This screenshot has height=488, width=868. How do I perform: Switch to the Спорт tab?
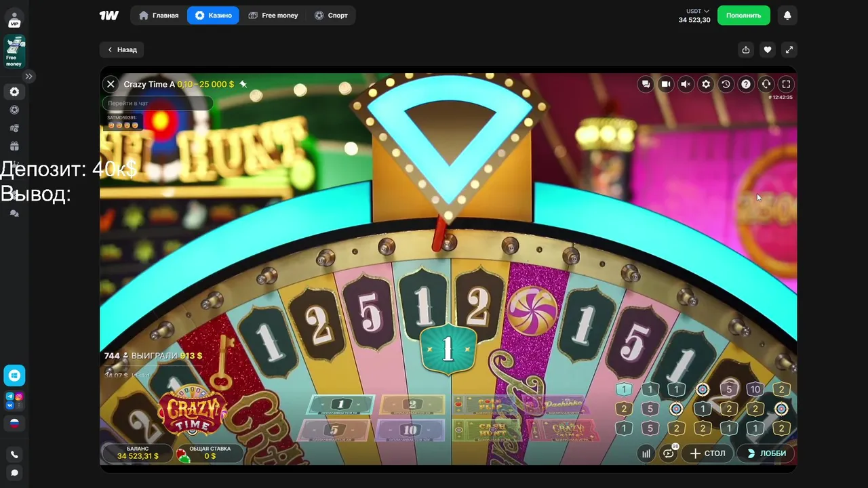(331, 15)
